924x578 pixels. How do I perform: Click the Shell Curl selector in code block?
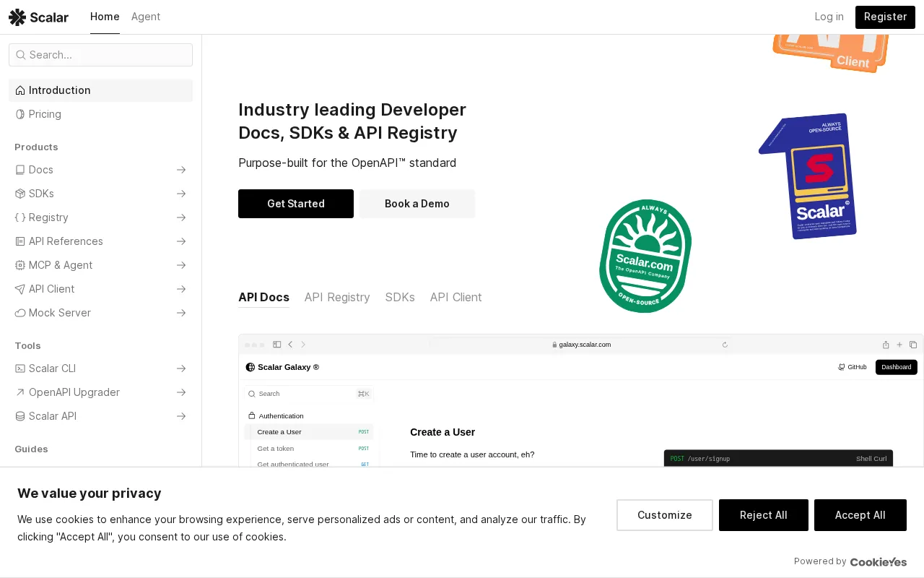(x=871, y=459)
